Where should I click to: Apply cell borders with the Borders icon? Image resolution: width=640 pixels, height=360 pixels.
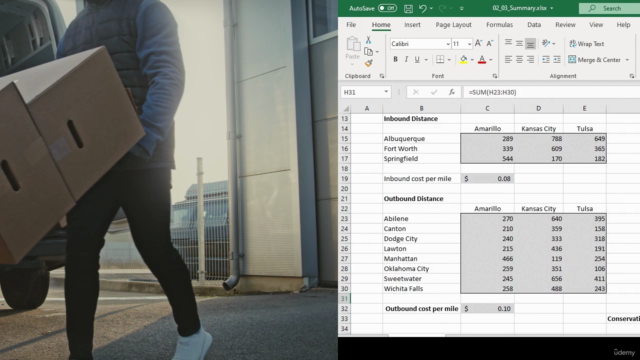tap(440, 60)
